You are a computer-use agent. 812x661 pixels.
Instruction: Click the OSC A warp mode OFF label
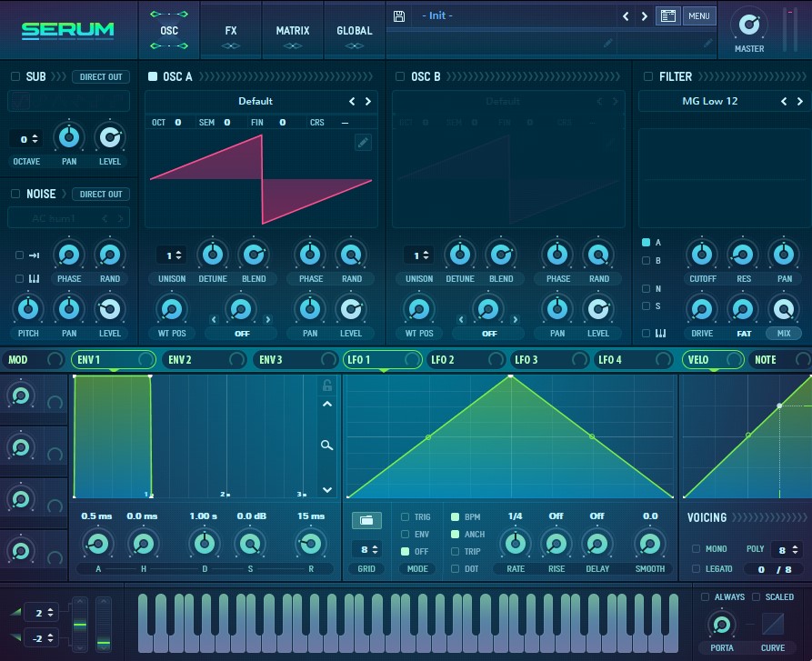(242, 334)
